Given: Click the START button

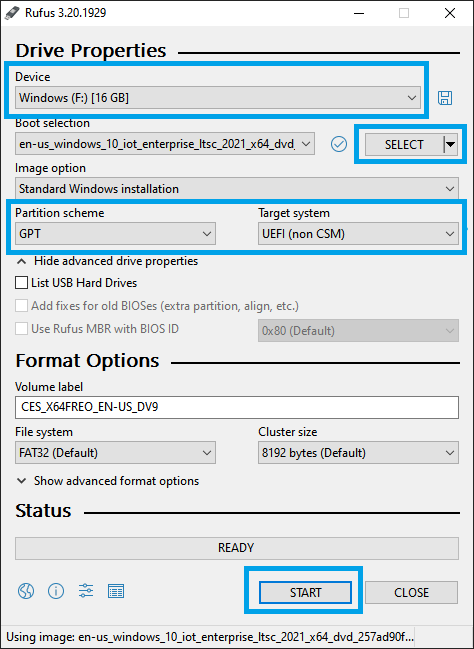Looking at the screenshot, I should [305, 592].
